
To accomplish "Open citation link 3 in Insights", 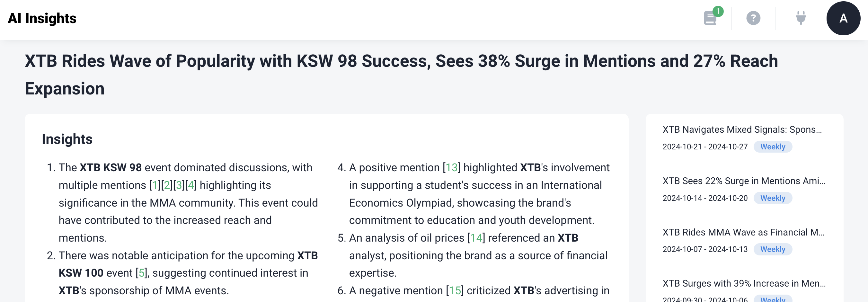I will click(179, 185).
